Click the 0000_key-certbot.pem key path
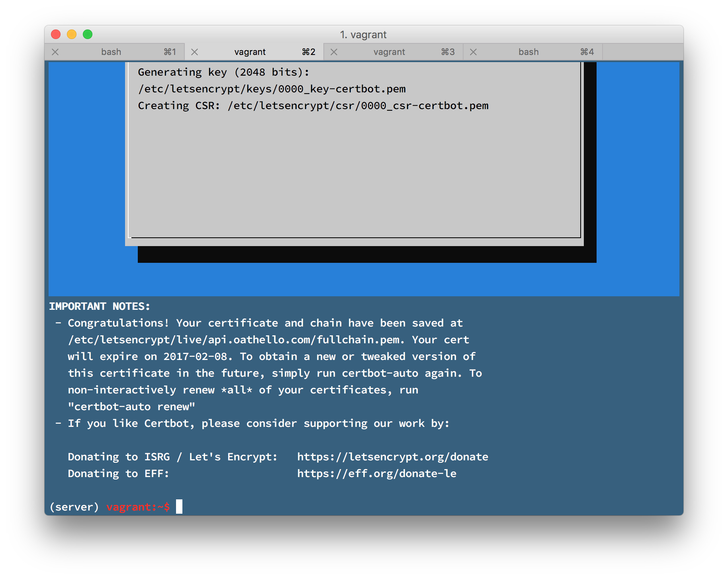The height and width of the screenshot is (579, 728). point(272,89)
